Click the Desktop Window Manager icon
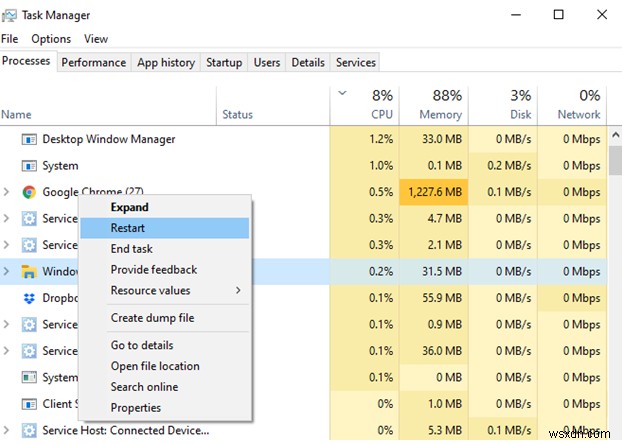This screenshot has width=622, height=444. 29,139
